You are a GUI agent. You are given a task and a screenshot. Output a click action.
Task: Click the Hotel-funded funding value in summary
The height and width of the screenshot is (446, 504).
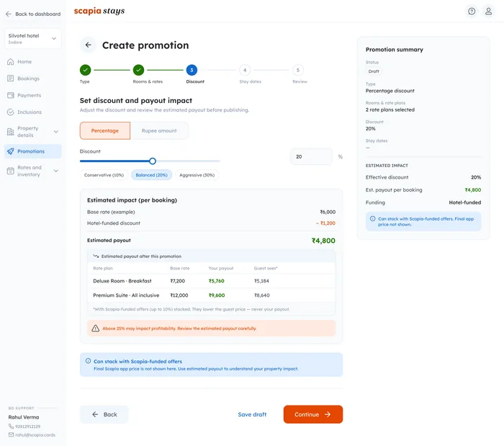point(465,202)
